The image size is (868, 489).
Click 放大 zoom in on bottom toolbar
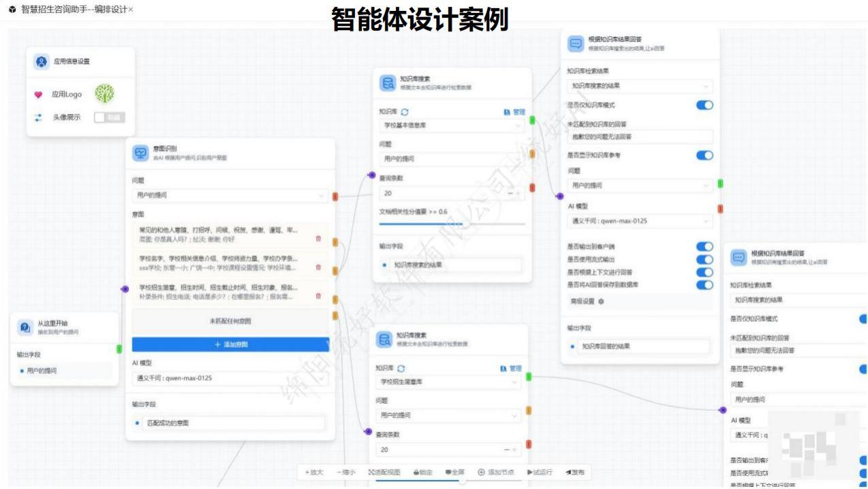tap(314, 472)
